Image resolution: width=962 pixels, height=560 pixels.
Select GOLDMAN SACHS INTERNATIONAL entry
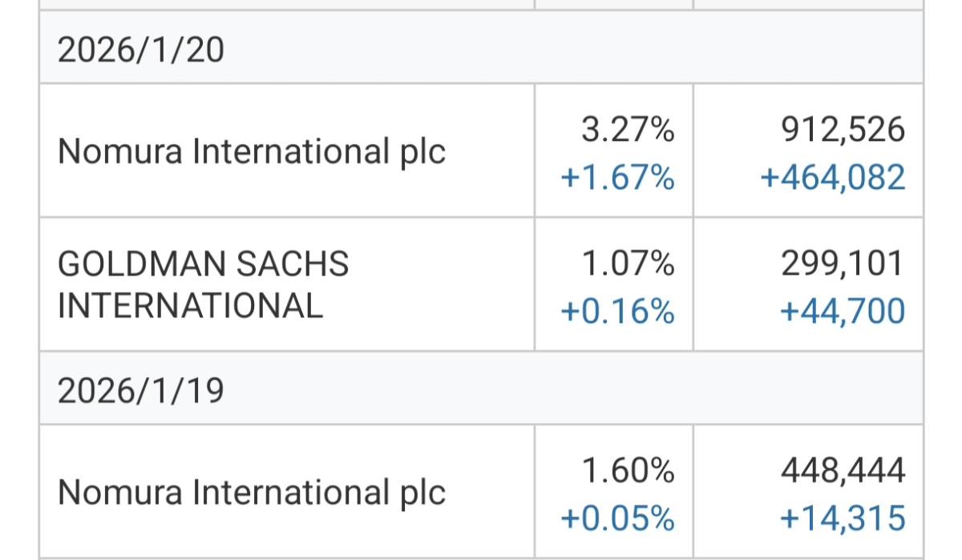click(x=204, y=284)
